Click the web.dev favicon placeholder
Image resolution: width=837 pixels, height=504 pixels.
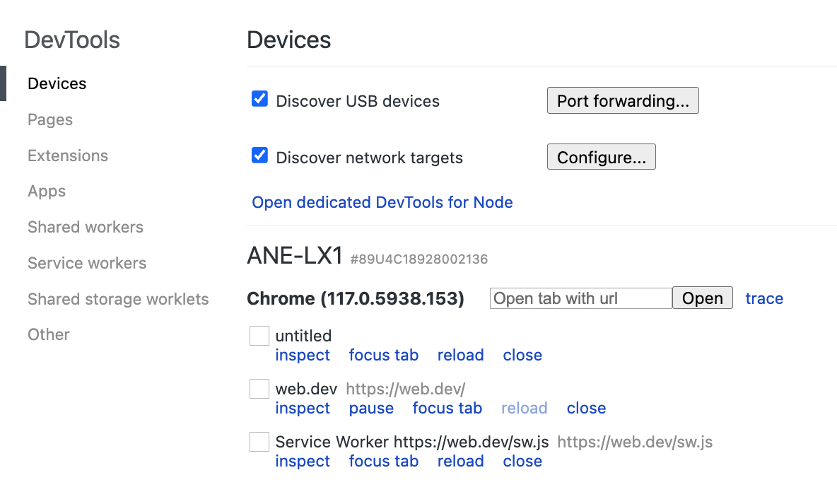(x=259, y=389)
